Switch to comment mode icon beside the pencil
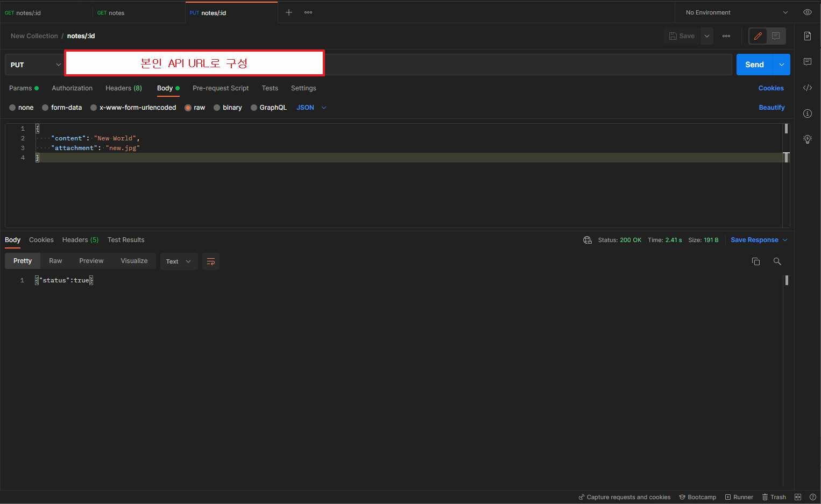Viewport: 821px width, 504px height. point(776,36)
